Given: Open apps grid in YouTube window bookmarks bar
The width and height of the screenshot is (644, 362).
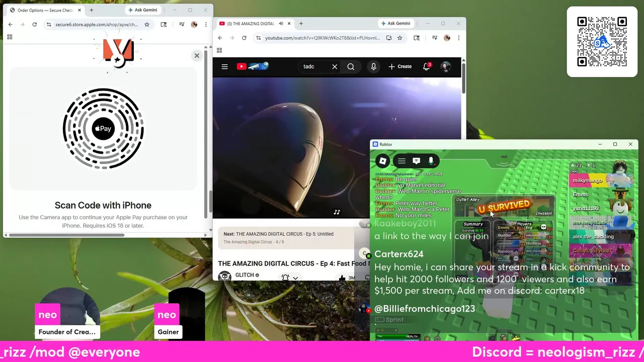Looking at the screenshot, I should pyautogui.click(x=219, y=50).
